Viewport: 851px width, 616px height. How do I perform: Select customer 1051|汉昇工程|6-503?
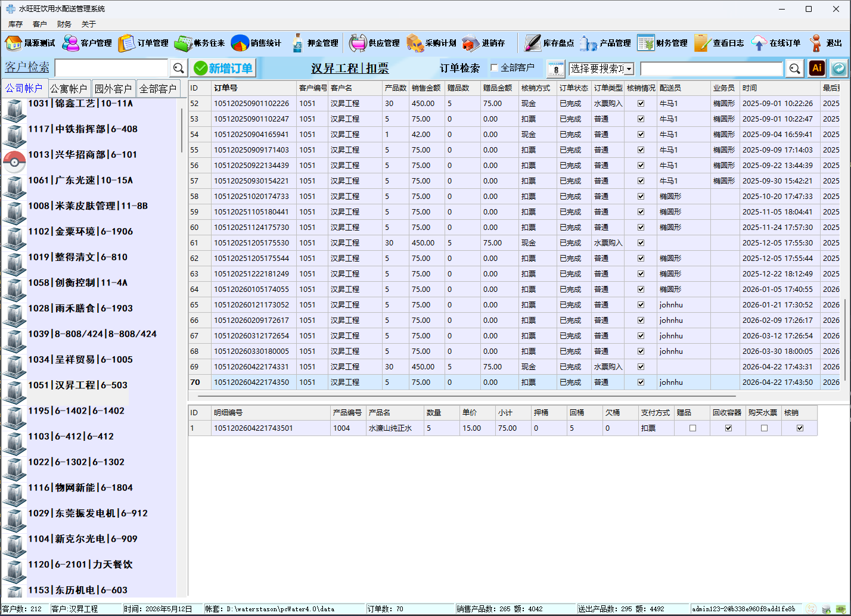click(x=77, y=385)
